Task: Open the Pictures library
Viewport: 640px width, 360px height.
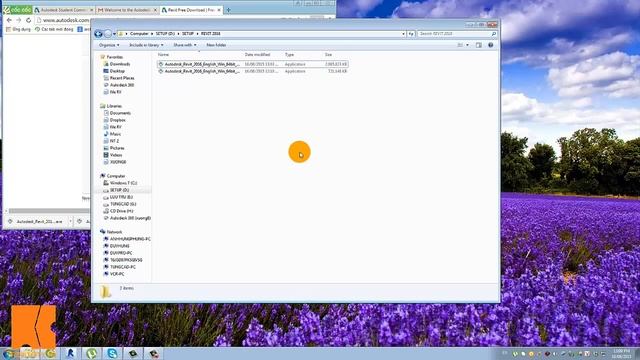Action: click(117, 148)
